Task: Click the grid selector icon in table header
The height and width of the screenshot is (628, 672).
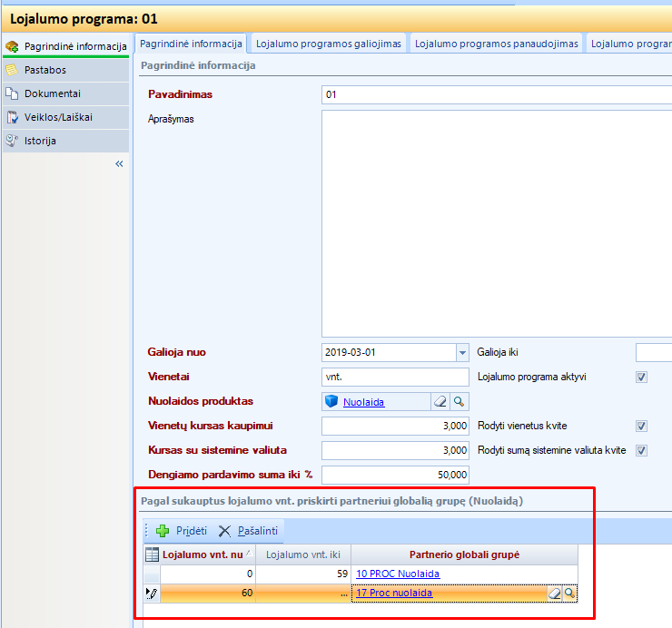Action: pos(152,555)
